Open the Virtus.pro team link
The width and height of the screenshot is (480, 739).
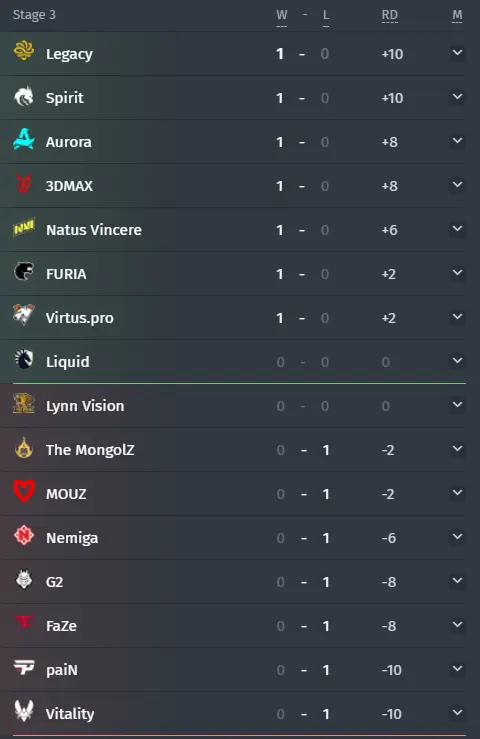point(80,318)
